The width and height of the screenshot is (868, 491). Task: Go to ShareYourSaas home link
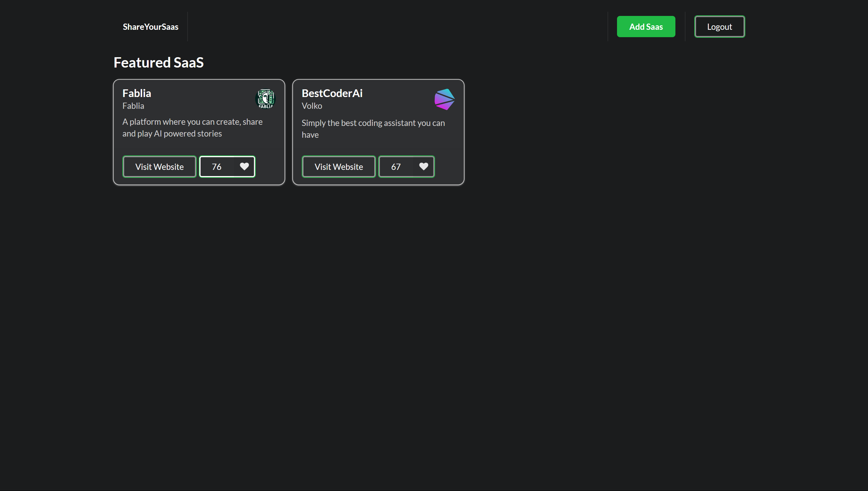point(150,27)
